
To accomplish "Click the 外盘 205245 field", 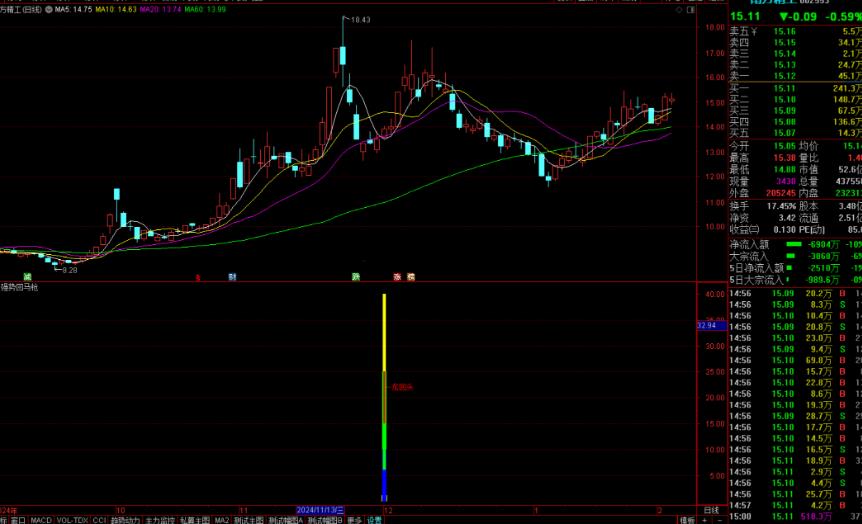I will 762,193.
